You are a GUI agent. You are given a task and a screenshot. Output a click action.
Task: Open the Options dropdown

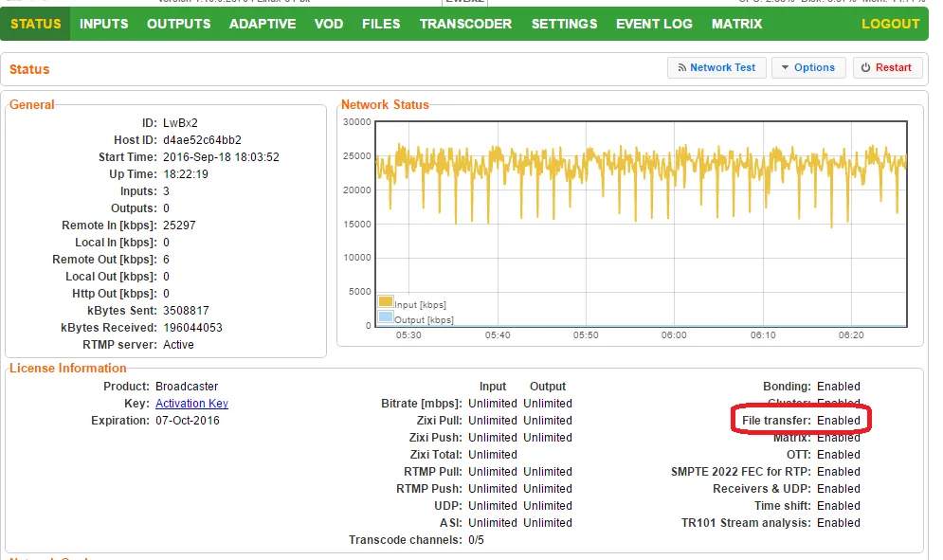click(808, 67)
